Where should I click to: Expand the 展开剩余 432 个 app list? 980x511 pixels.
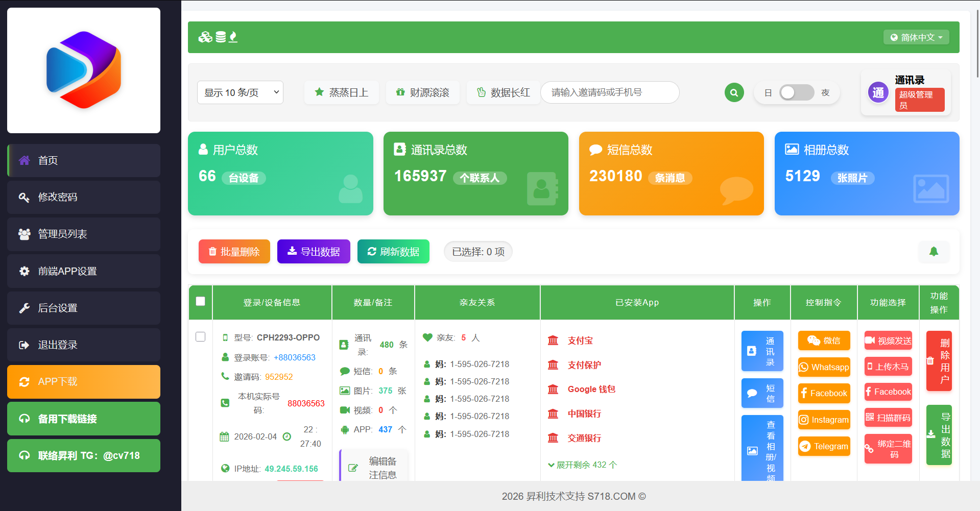pos(582,465)
